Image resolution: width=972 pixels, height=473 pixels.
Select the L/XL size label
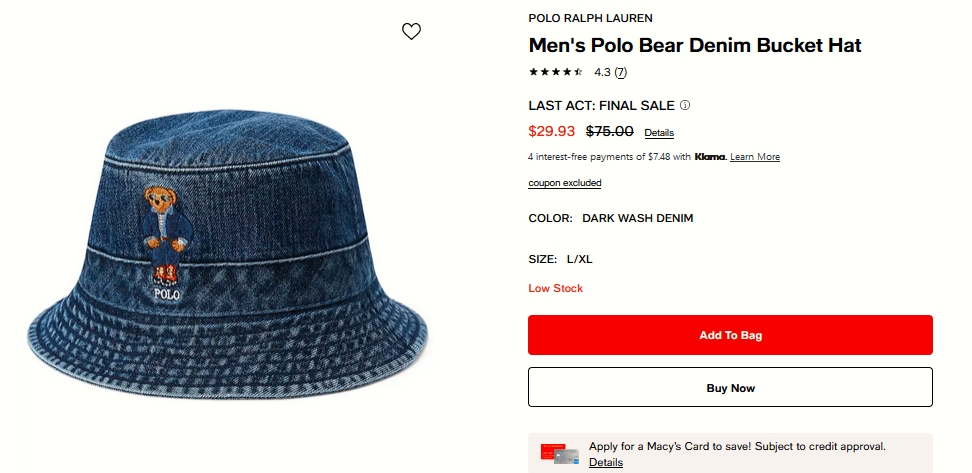coord(580,259)
